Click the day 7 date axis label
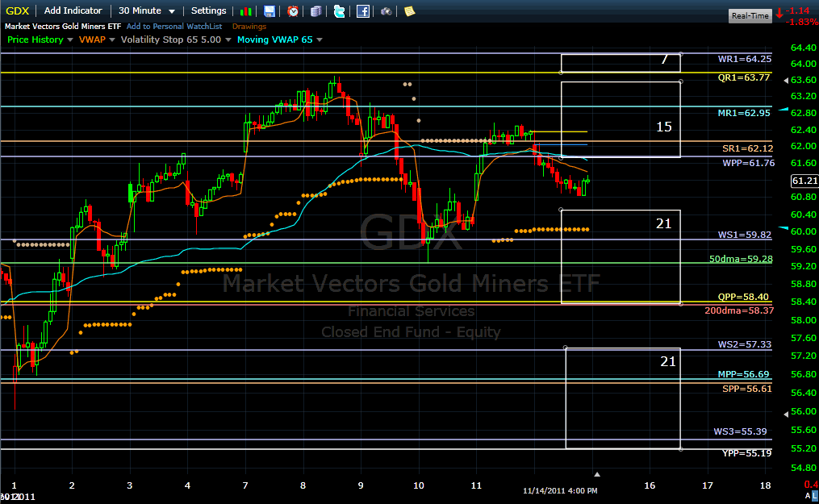 [245, 485]
